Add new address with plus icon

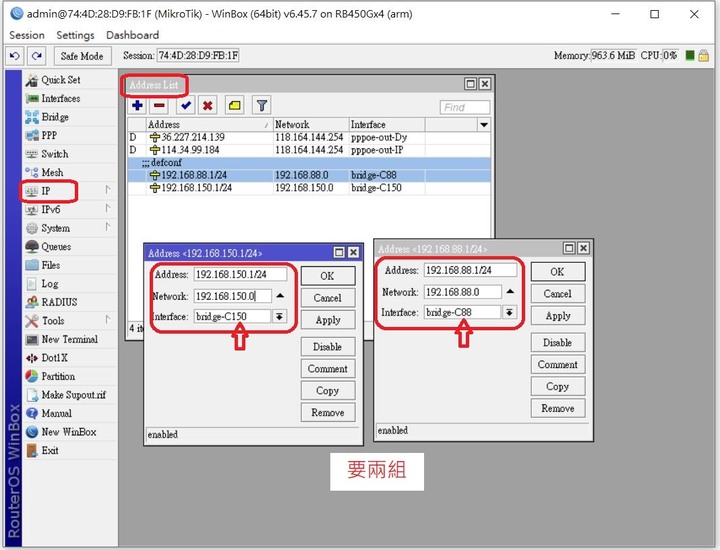point(137,106)
